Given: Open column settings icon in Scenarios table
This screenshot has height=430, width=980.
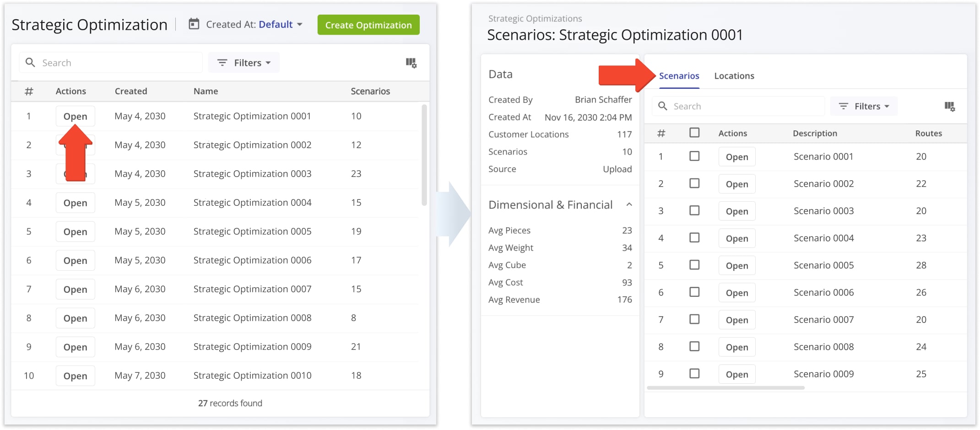Looking at the screenshot, I should (x=949, y=107).
